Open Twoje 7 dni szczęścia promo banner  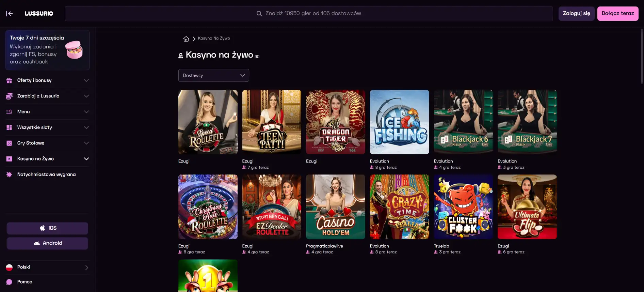pos(47,50)
